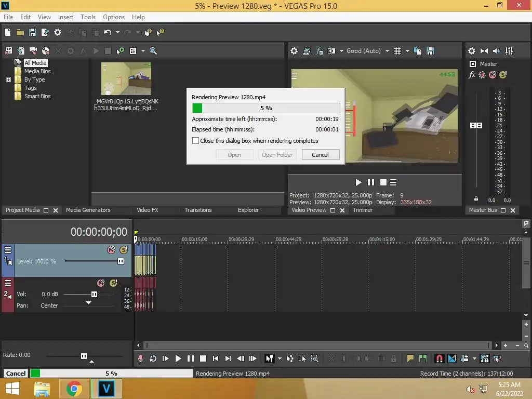Open the Undo history dropdown arrow

tap(117, 32)
